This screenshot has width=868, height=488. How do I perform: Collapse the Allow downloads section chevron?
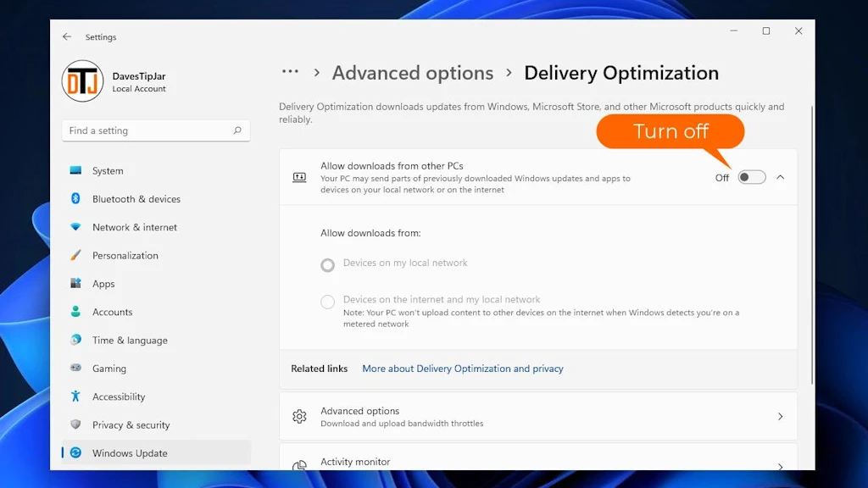pyautogui.click(x=781, y=177)
